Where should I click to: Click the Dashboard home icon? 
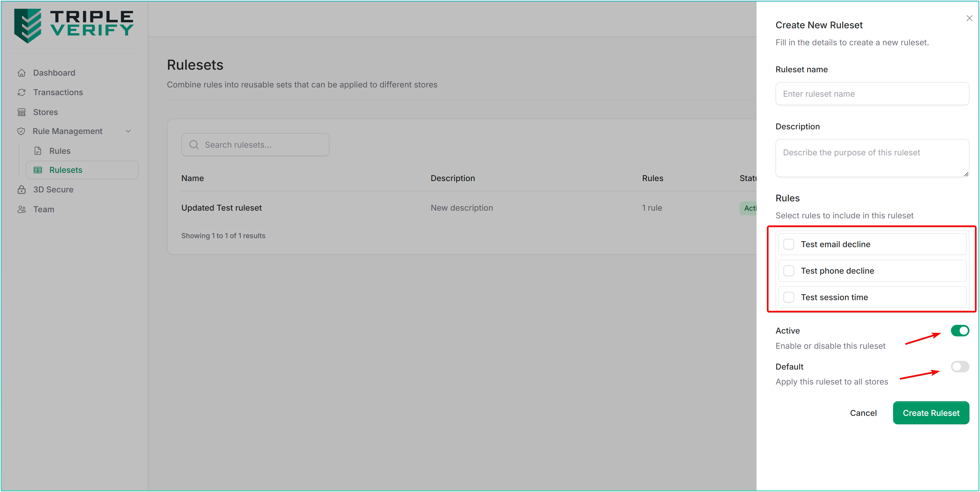22,73
